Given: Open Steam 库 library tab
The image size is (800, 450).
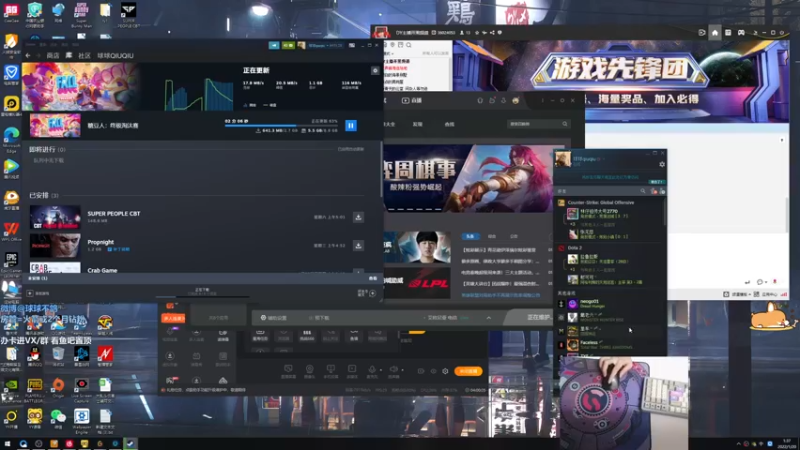Looking at the screenshot, I should (69, 55).
